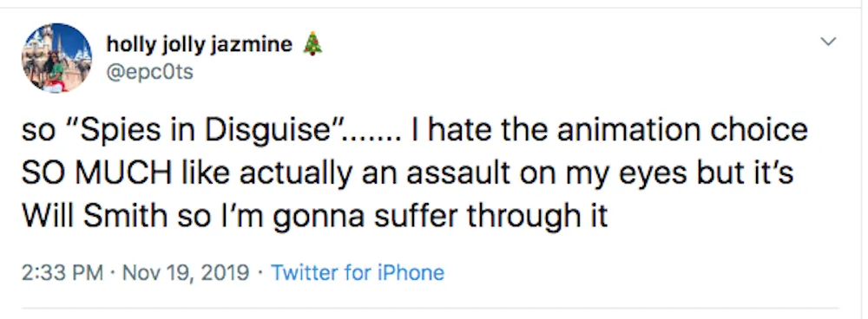The height and width of the screenshot is (319, 868).
Task: Open the tweet options chevron menu
Action: coord(828,42)
